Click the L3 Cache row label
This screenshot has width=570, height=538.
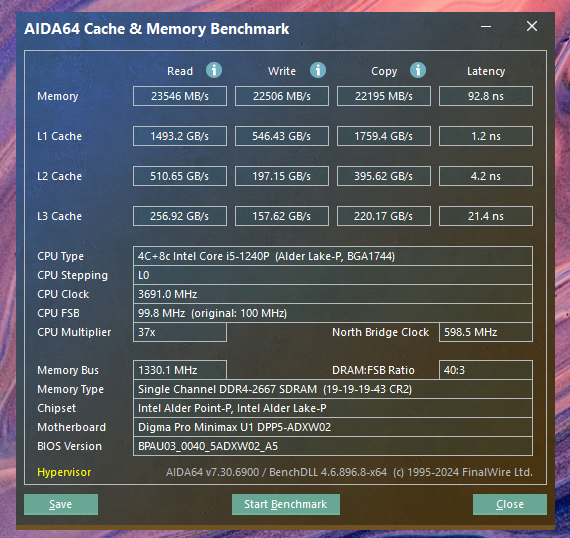point(60,216)
